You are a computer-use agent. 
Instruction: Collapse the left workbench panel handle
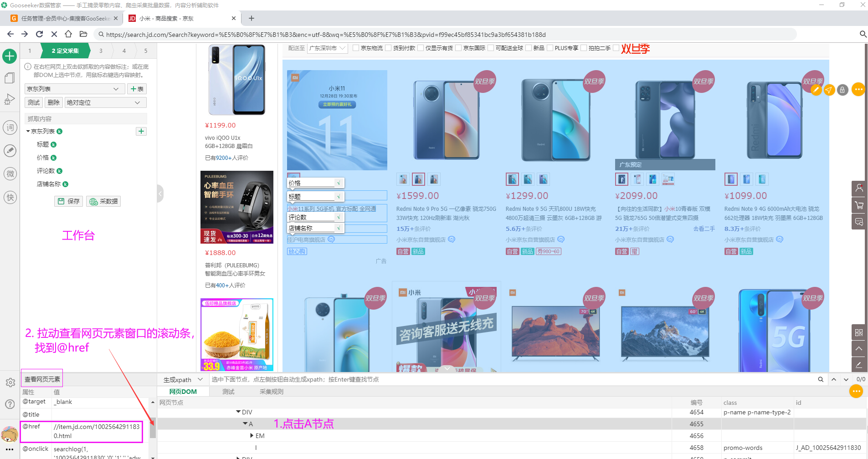tap(160, 194)
